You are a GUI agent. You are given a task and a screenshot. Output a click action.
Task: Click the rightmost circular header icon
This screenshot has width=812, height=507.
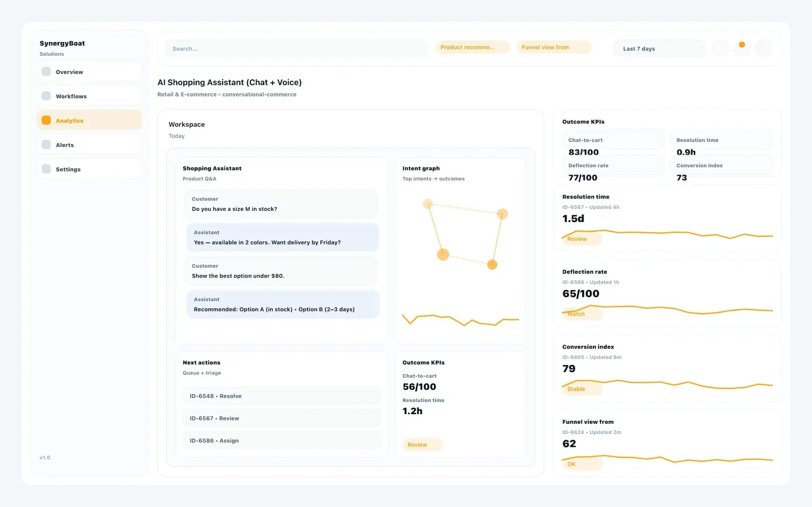pyautogui.click(x=764, y=48)
